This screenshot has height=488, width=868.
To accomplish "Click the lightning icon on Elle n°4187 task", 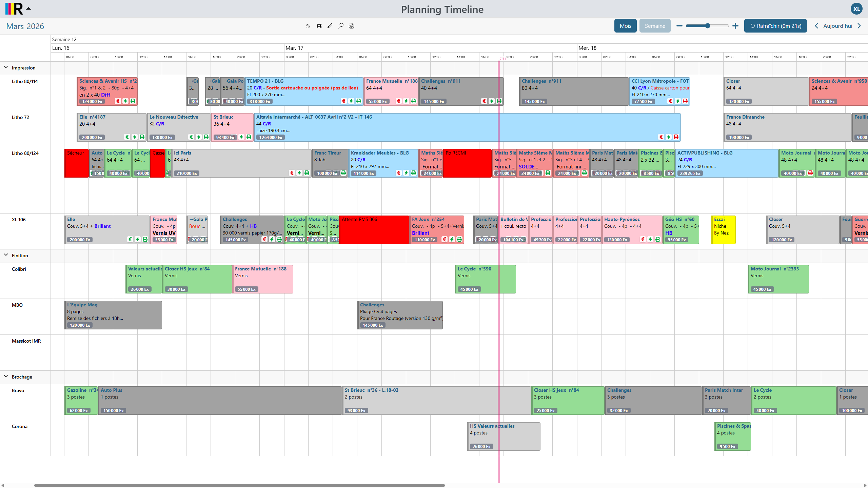I will [x=134, y=137].
